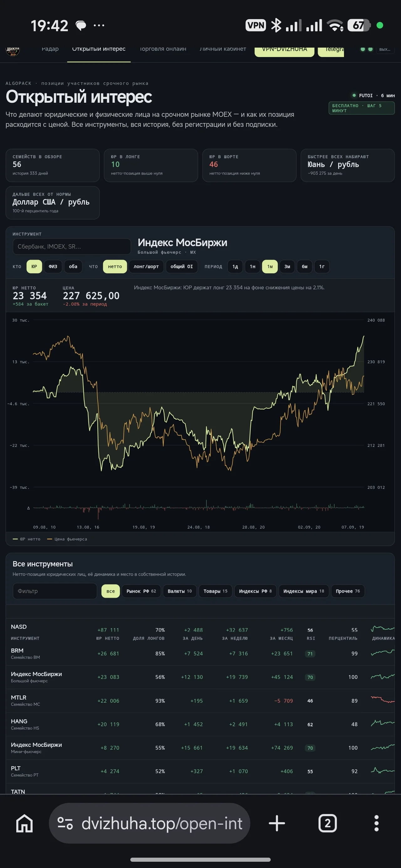
Task: Select ФИЗ participant filter
Action: pyautogui.click(x=53, y=266)
